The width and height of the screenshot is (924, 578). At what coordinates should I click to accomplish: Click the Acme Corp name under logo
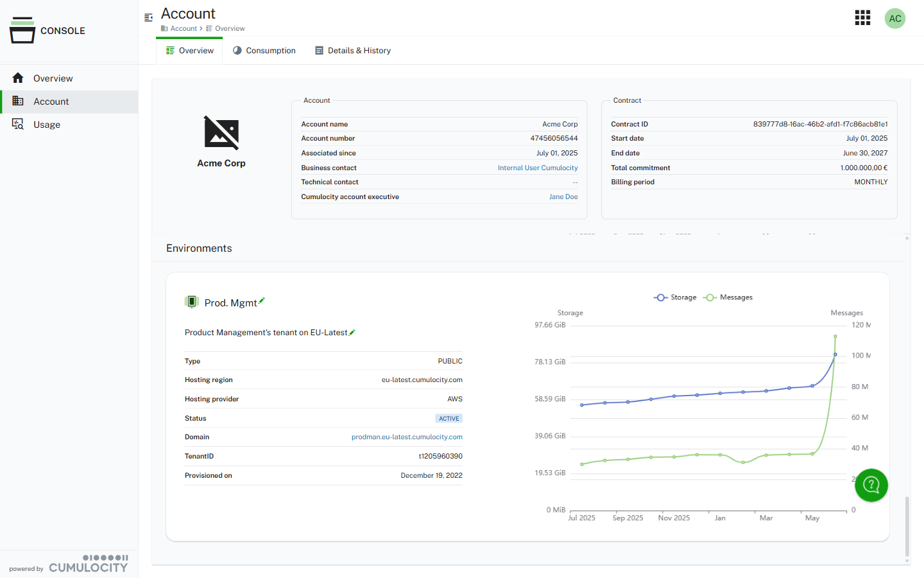(221, 163)
